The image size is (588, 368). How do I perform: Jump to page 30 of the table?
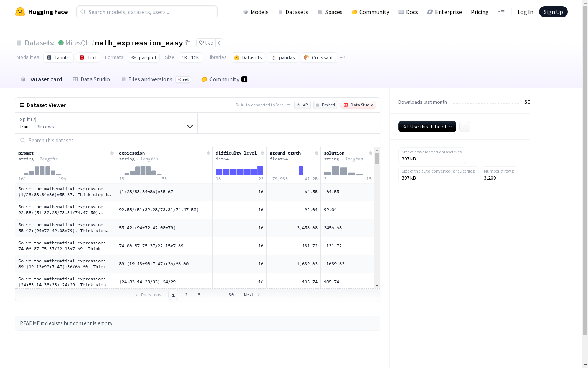coord(231,295)
